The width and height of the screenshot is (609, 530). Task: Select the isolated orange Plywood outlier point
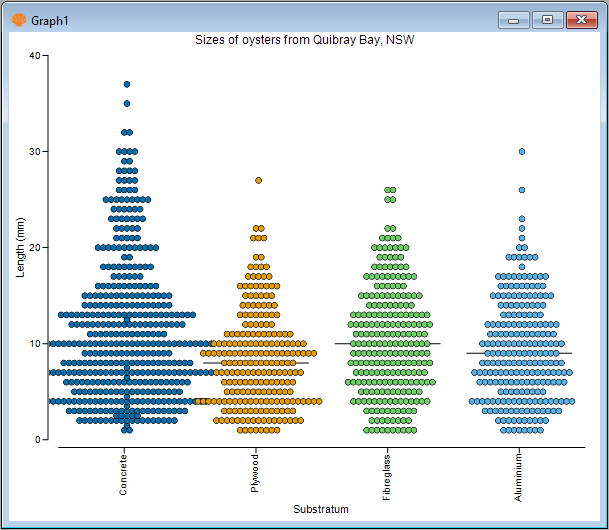pos(259,180)
